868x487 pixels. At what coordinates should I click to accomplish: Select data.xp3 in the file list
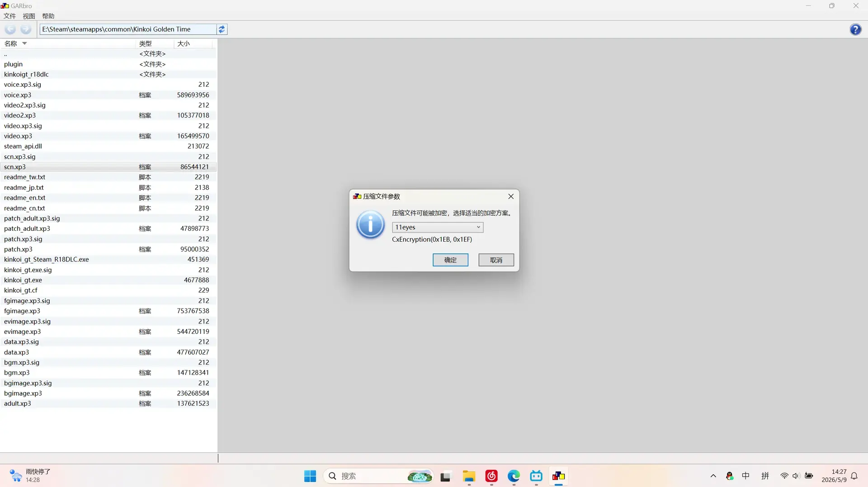click(x=108, y=352)
